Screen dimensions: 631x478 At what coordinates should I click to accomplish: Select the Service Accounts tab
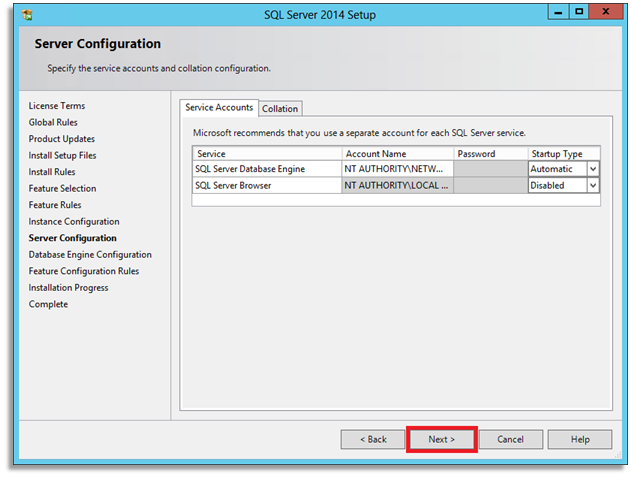(219, 108)
